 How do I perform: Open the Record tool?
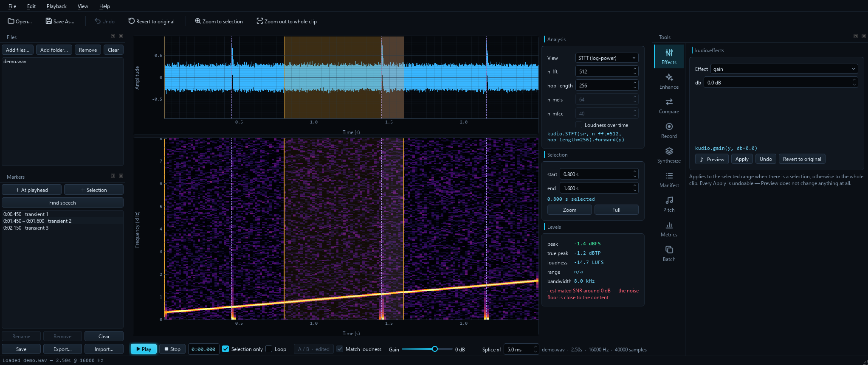(x=669, y=130)
